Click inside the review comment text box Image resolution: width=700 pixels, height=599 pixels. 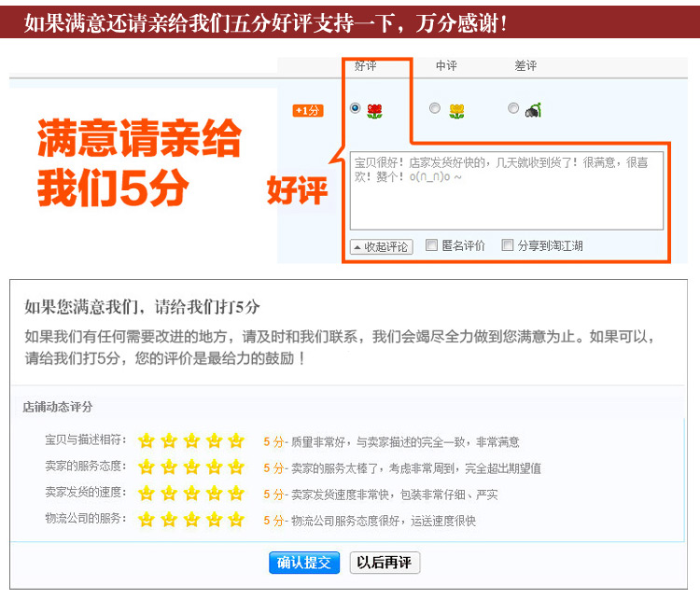click(506, 191)
